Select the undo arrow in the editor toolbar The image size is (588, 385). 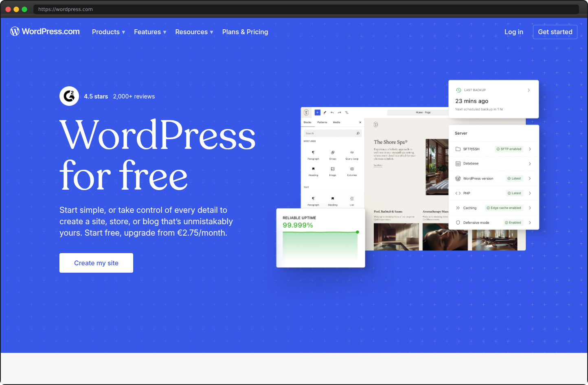[x=331, y=112]
